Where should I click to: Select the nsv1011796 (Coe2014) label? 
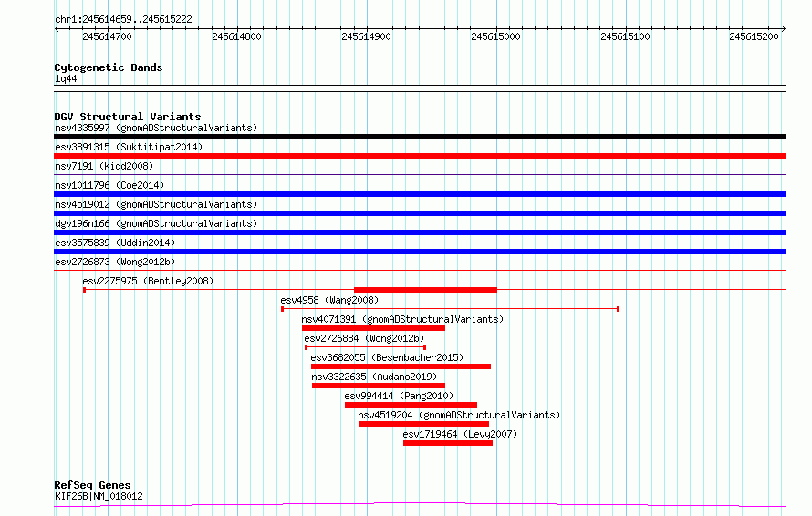(x=109, y=185)
